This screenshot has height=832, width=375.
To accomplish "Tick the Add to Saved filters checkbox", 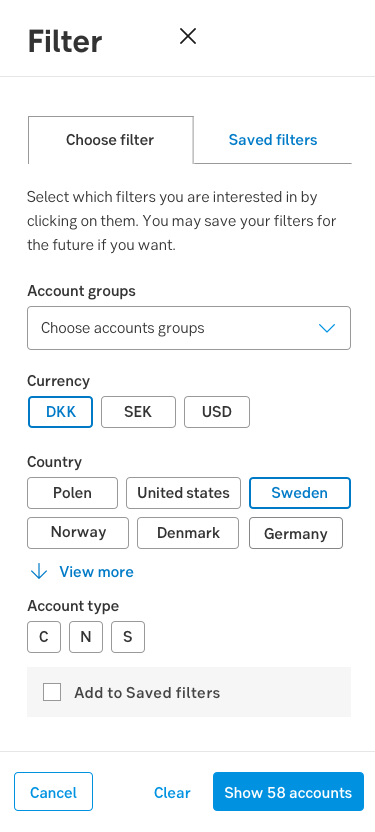I will pyautogui.click(x=52, y=692).
